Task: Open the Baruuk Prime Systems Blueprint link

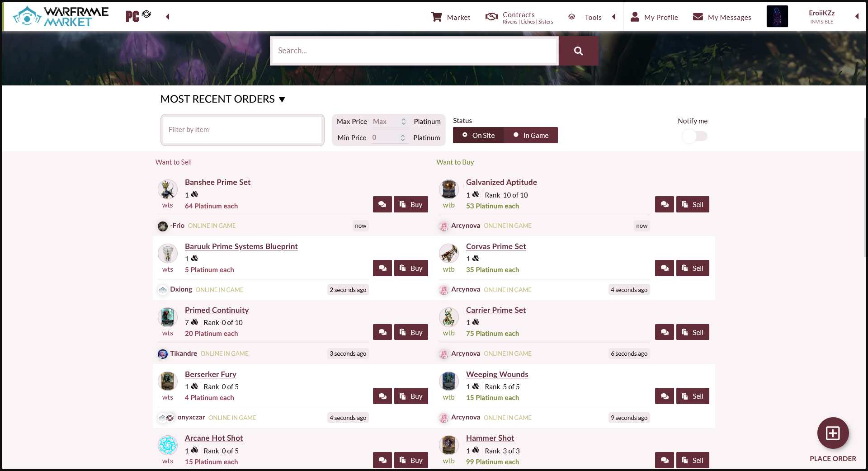Action: [x=241, y=246]
